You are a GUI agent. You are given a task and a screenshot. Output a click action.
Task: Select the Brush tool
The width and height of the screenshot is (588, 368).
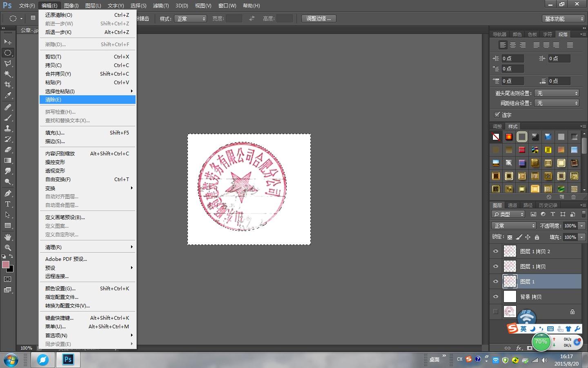tap(8, 118)
